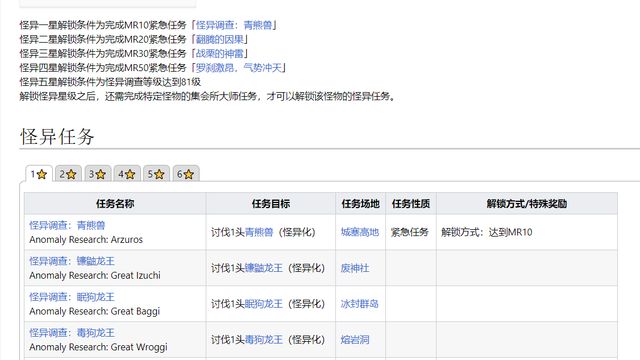Viewport: 640px width, 360px height.
Task: Open the 青熊兽 monster link in quest target
Action: pyautogui.click(x=259, y=232)
